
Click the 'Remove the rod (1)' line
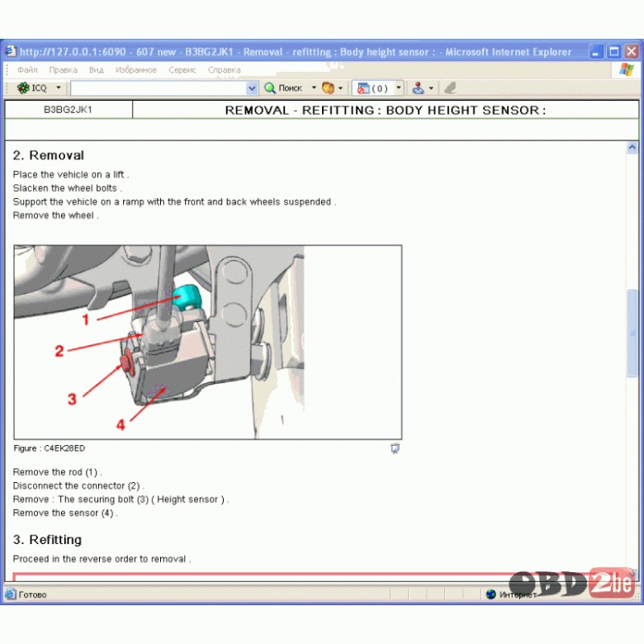[x=58, y=472]
